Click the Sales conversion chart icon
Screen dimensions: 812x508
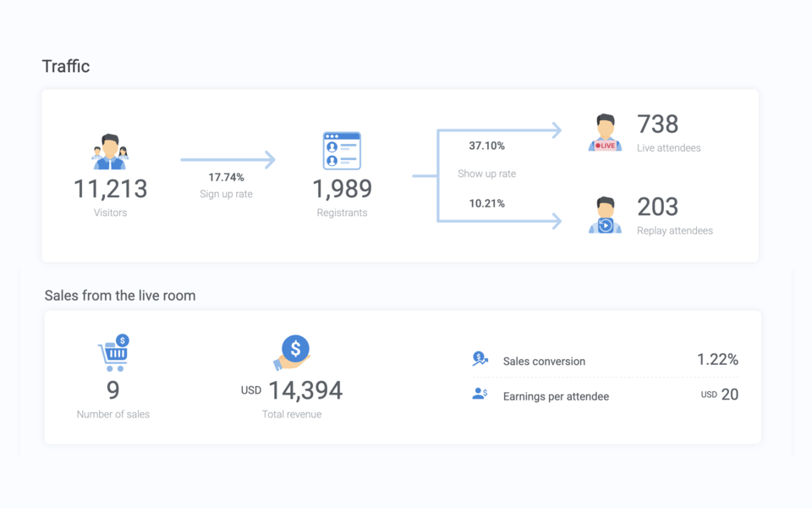coord(480,359)
